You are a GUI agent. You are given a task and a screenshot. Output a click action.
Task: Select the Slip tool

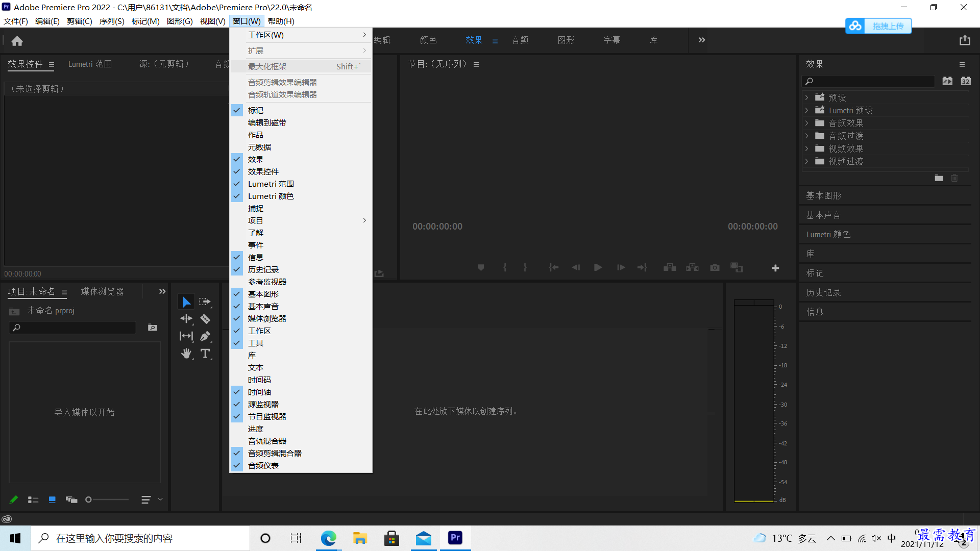186,336
